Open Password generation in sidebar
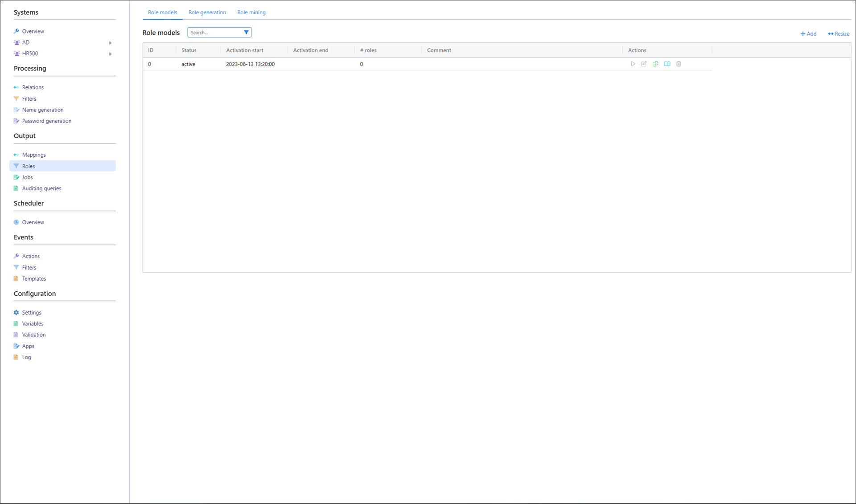The image size is (856, 504). (x=46, y=121)
